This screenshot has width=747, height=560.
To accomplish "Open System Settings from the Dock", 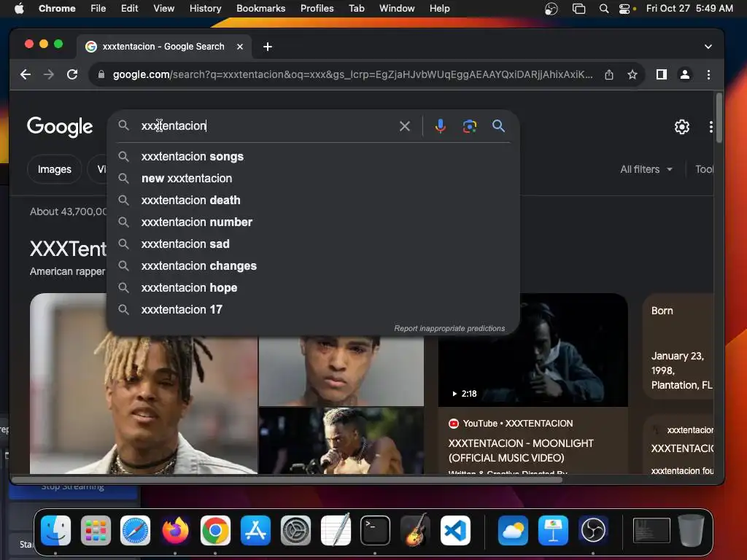I will [x=295, y=530].
